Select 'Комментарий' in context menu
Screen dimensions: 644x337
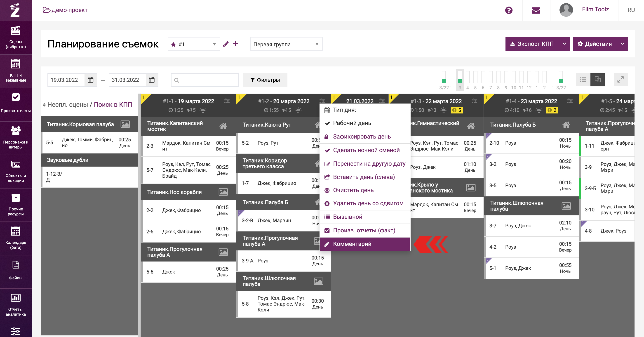[352, 244]
